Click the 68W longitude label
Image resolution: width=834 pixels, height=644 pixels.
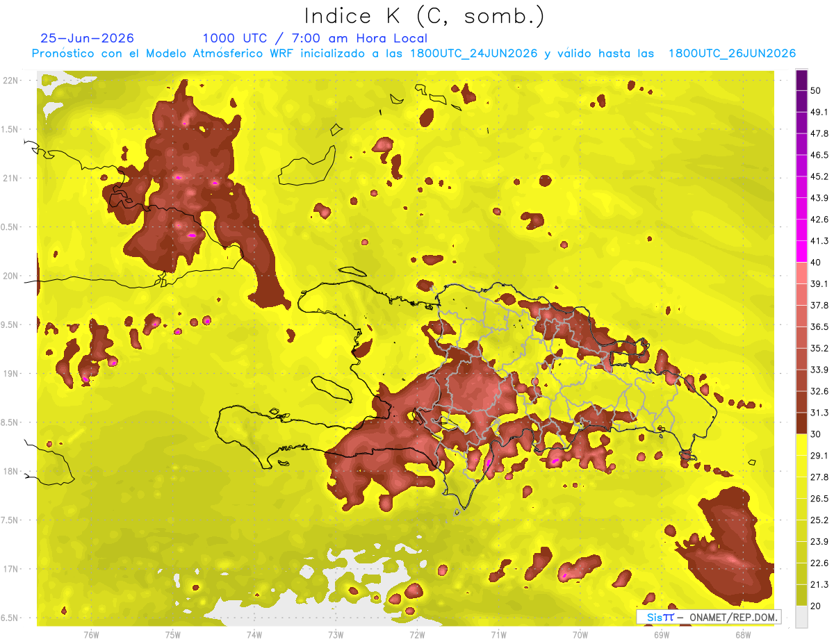(742, 635)
